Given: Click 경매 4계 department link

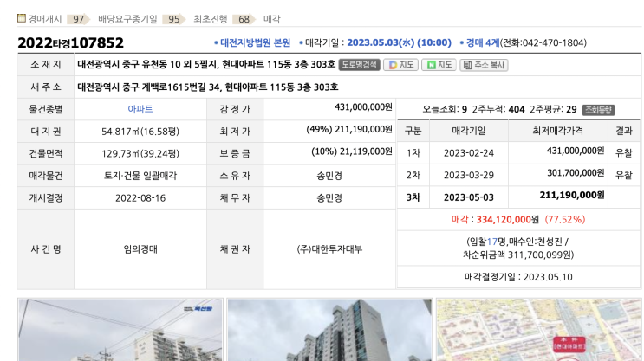Looking at the screenshot, I should [x=483, y=42].
